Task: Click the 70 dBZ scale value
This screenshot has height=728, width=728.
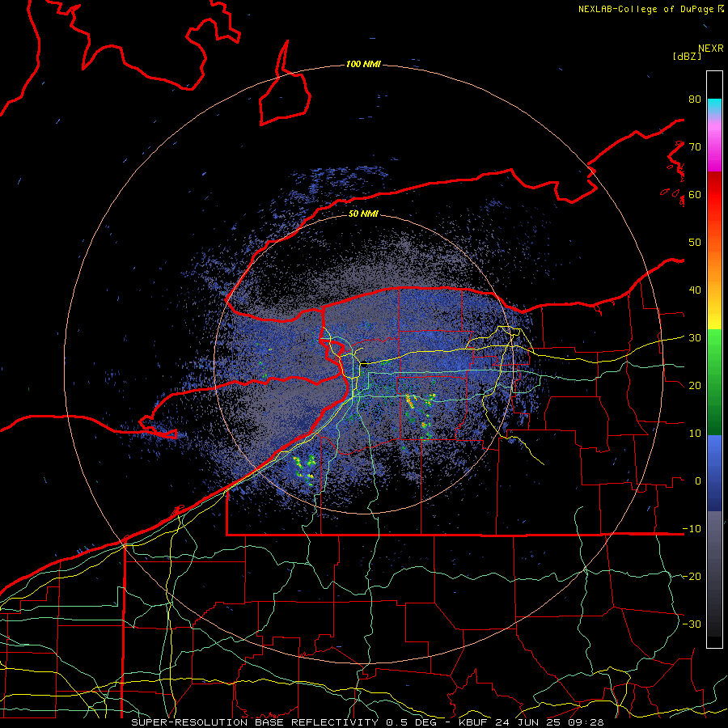Action: pyautogui.click(x=695, y=147)
